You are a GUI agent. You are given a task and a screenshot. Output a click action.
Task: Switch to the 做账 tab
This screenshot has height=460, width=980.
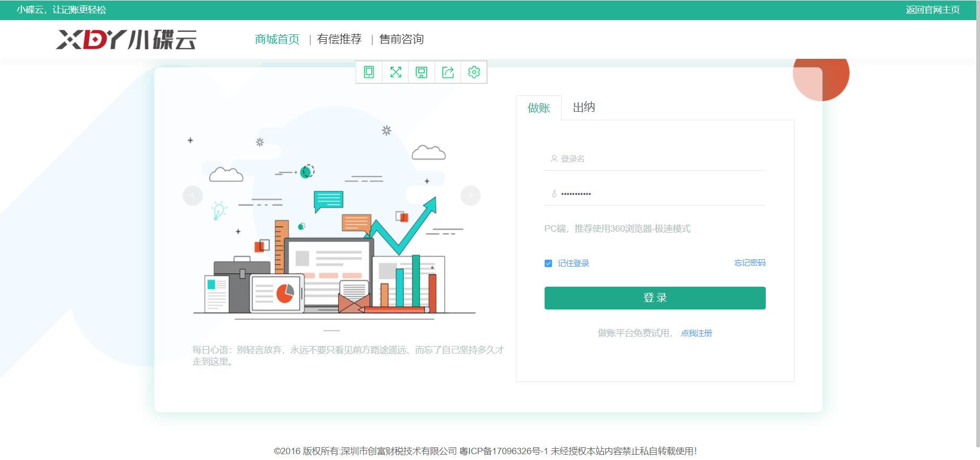click(x=539, y=108)
